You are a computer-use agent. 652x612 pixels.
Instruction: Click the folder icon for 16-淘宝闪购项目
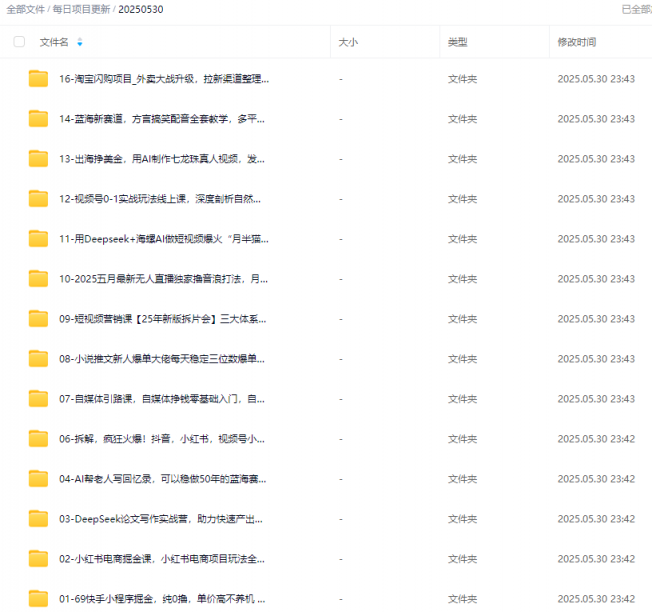(38, 79)
